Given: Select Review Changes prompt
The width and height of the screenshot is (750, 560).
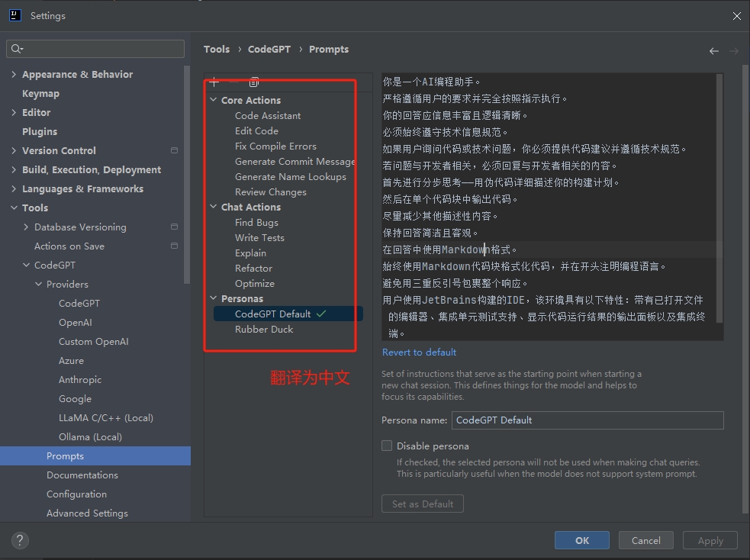Looking at the screenshot, I should click(270, 192).
